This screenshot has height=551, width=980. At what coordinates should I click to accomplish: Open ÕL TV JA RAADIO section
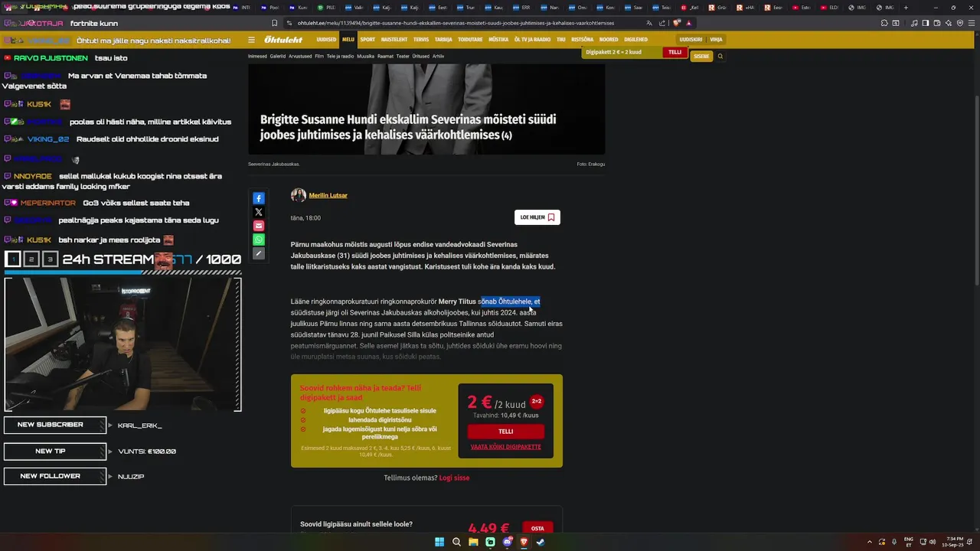point(532,40)
